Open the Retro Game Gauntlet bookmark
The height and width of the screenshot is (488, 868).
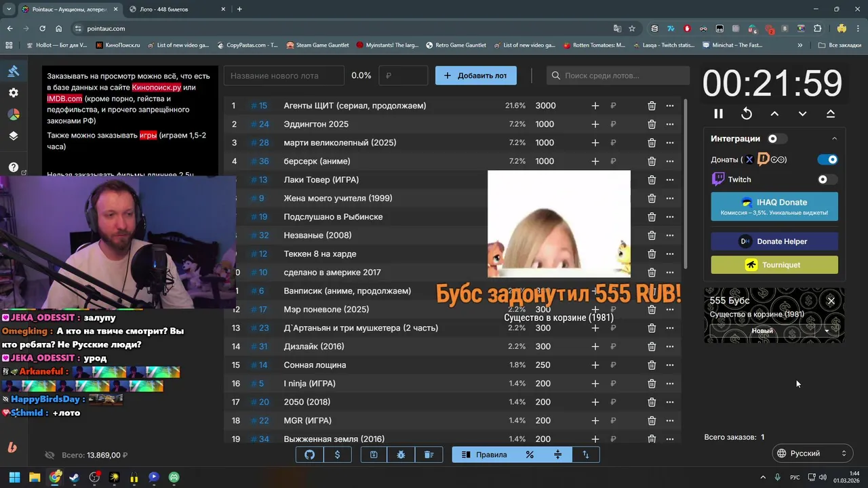[x=456, y=45]
